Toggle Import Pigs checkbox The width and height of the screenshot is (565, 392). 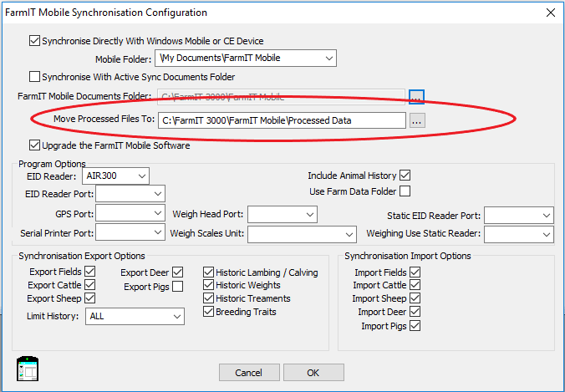click(415, 326)
